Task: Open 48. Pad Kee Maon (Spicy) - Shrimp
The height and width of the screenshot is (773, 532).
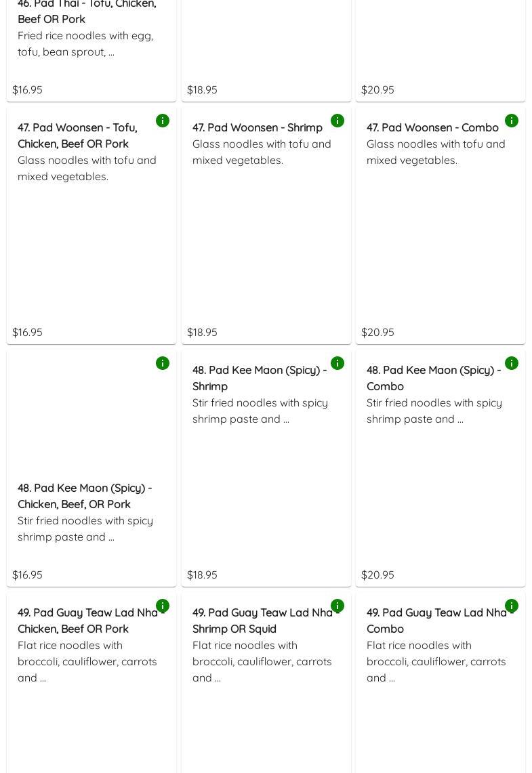Action: (259, 378)
